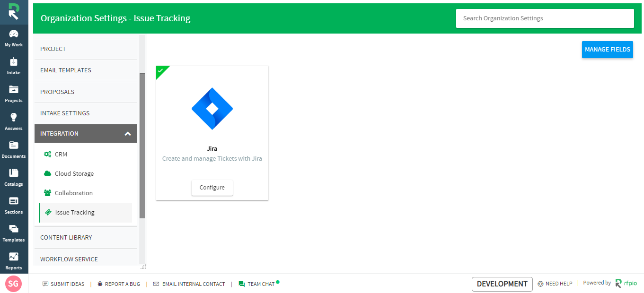Click the Issue Tracking ticket icon
The height and width of the screenshot is (293, 644).
[x=48, y=213]
